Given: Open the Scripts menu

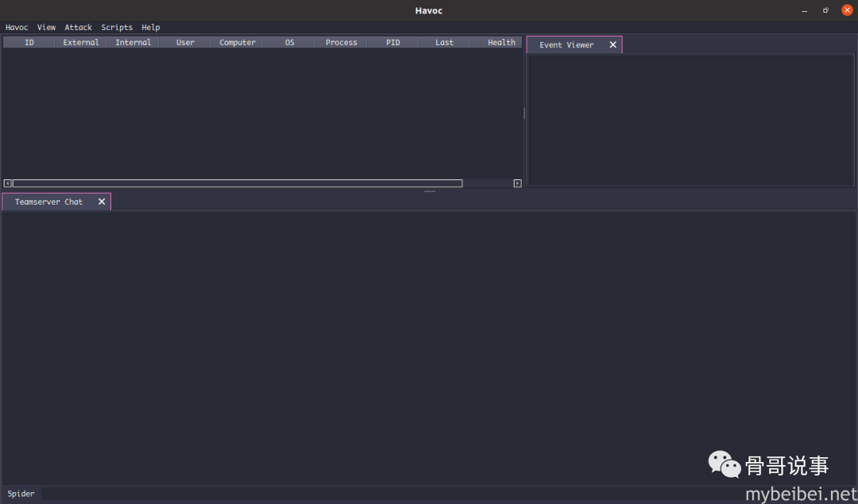Looking at the screenshot, I should click(117, 27).
